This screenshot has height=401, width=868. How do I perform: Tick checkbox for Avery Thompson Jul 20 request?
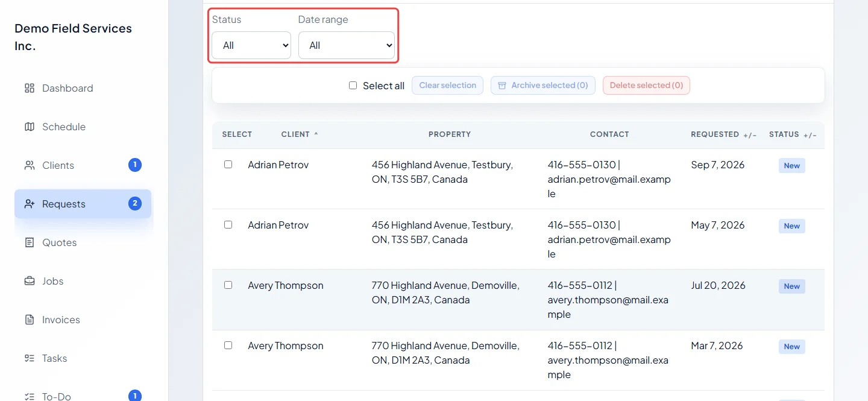point(228,285)
